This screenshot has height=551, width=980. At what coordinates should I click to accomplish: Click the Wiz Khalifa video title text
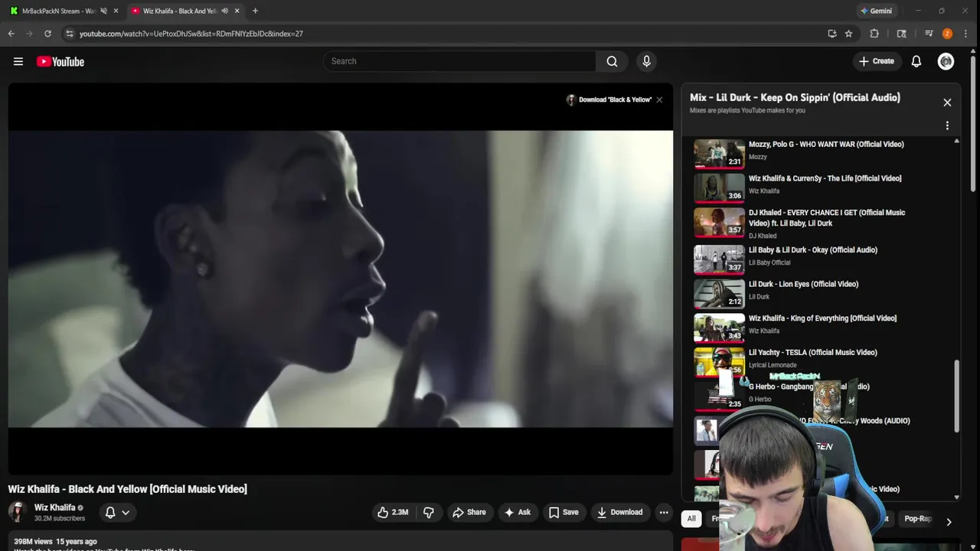point(128,489)
